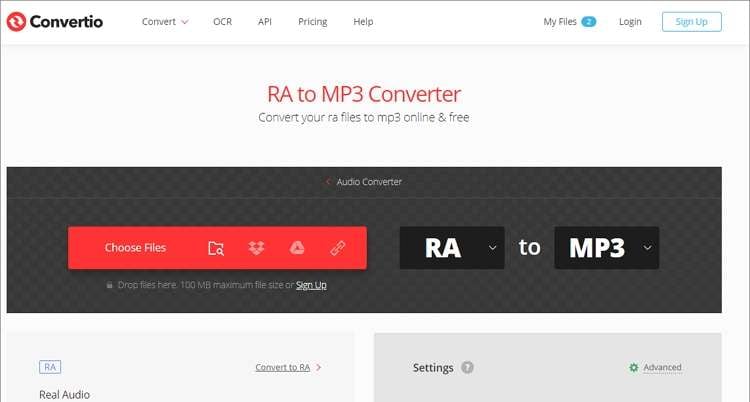Open My Files in the header
Screen dimensions: 750x402
pyautogui.click(x=560, y=22)
